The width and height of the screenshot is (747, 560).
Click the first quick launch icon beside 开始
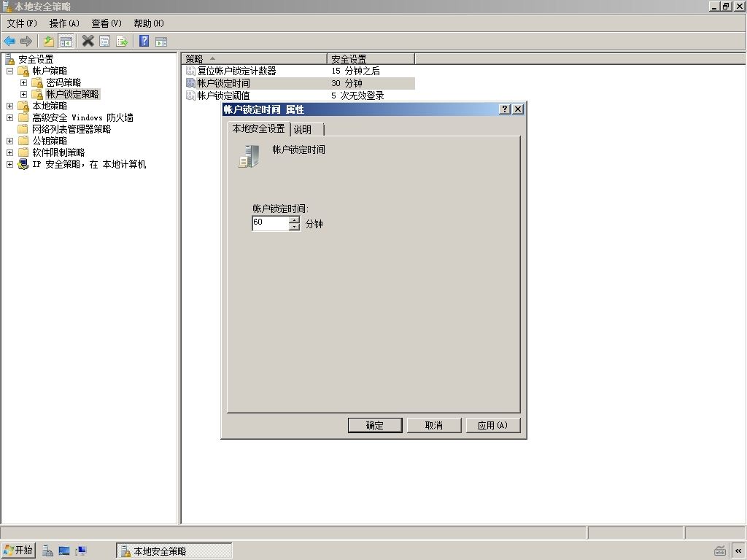pyautogui.click(x=47, y=551)
